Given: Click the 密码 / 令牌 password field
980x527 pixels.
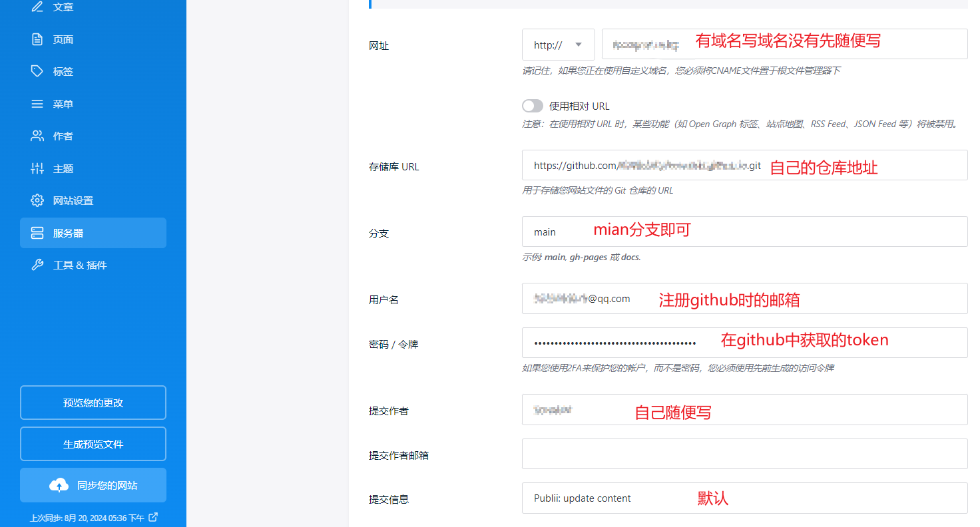Looking at the screenshot, I should 744,343.
